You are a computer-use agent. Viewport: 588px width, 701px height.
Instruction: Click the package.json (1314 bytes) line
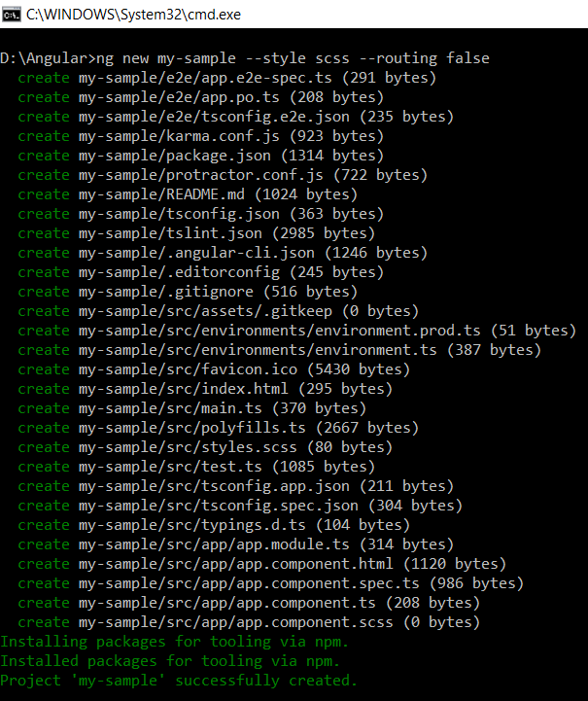200,156
